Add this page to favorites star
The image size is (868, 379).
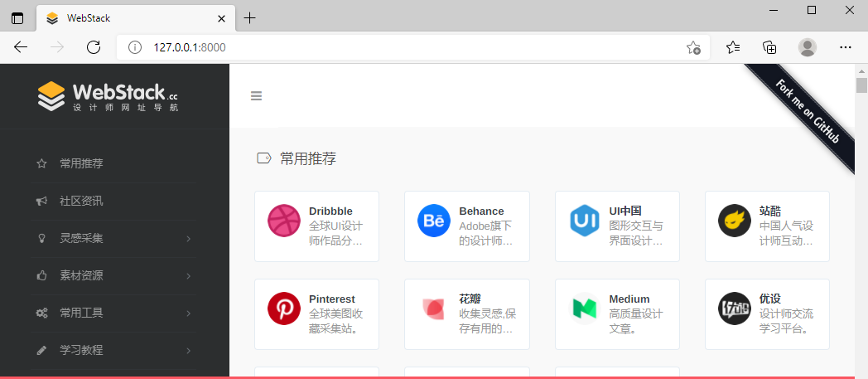tap(693, 47)
